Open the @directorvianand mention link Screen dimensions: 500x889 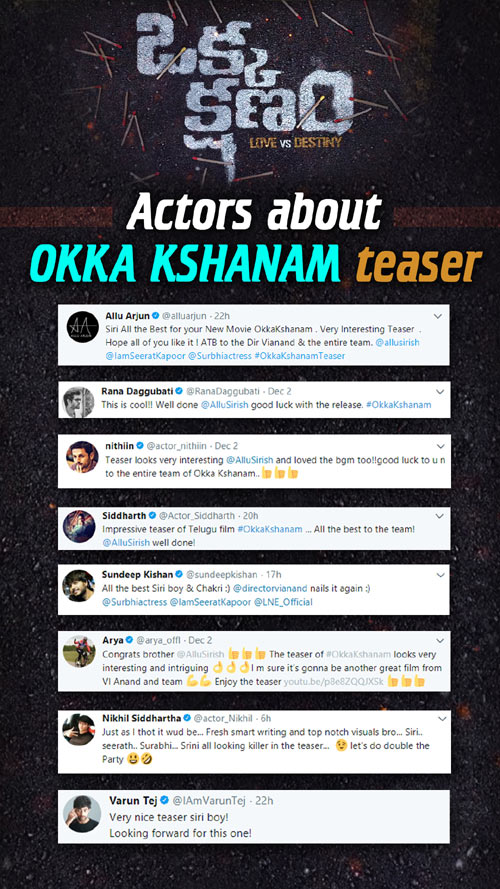point(270,589)
